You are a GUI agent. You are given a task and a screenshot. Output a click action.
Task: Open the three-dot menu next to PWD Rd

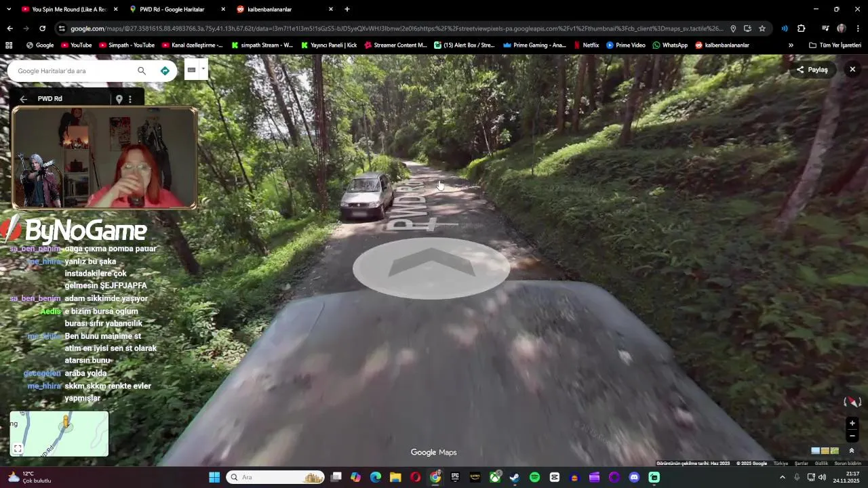coord(130,99)
